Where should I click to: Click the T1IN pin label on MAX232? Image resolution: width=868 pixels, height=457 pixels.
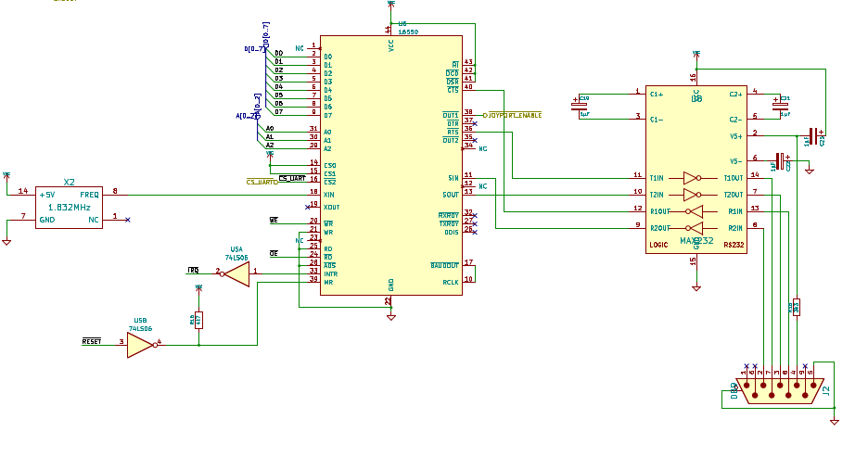coord(657,178)
